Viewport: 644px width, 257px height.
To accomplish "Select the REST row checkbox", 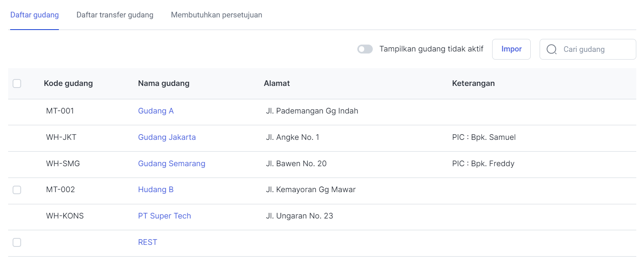I will 17,242.
